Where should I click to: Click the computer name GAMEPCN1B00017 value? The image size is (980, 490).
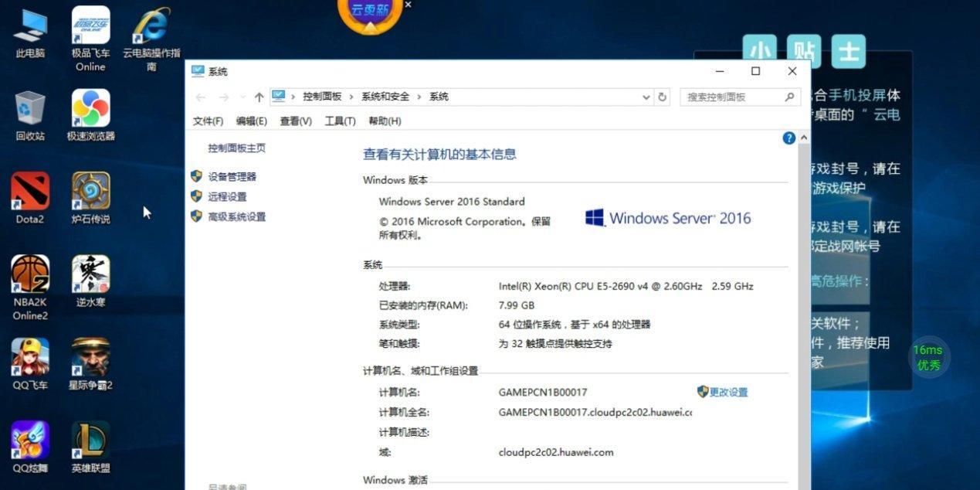click(x=543, y=393)
